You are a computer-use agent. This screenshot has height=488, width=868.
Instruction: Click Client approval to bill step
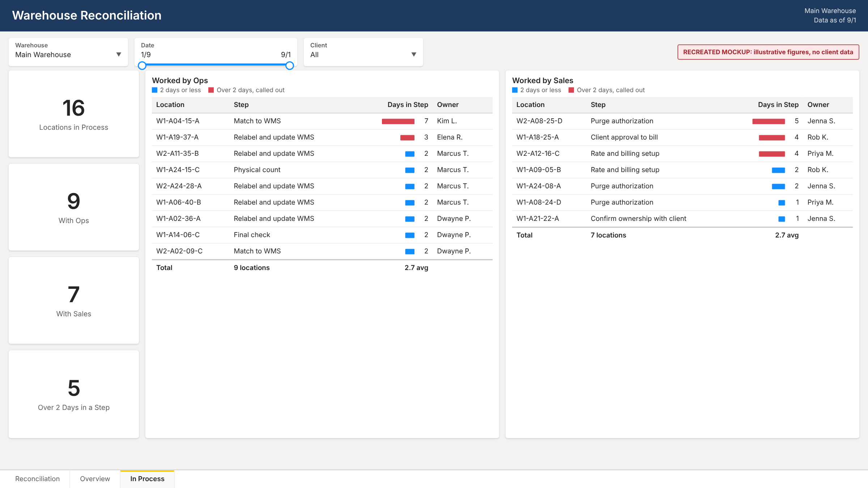(x=624, y=137)
